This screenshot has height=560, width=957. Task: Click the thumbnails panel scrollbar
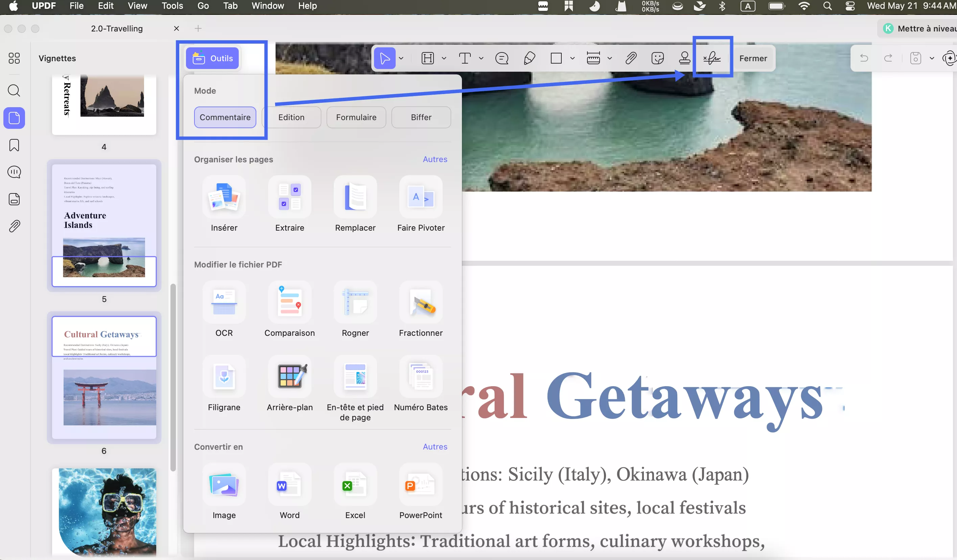(x=173, y=377)
